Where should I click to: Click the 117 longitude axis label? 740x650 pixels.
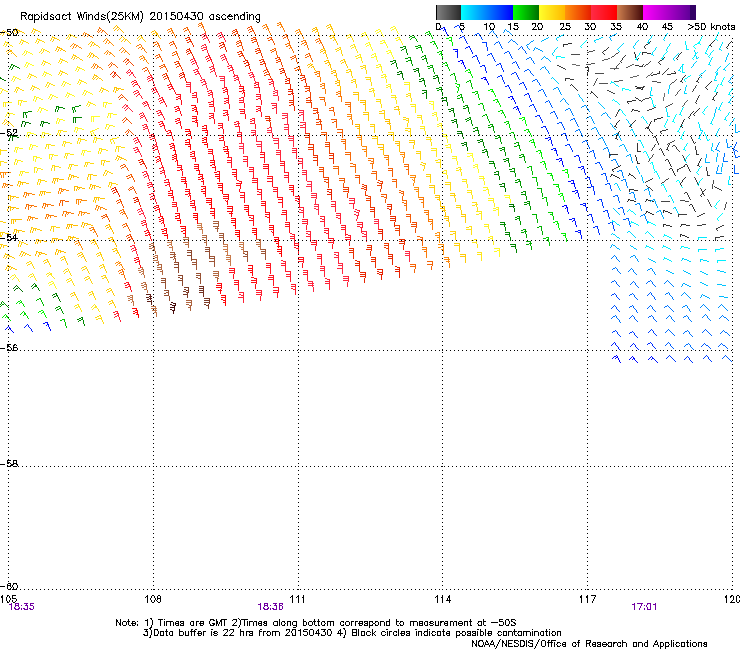click(x=588, y=599)
